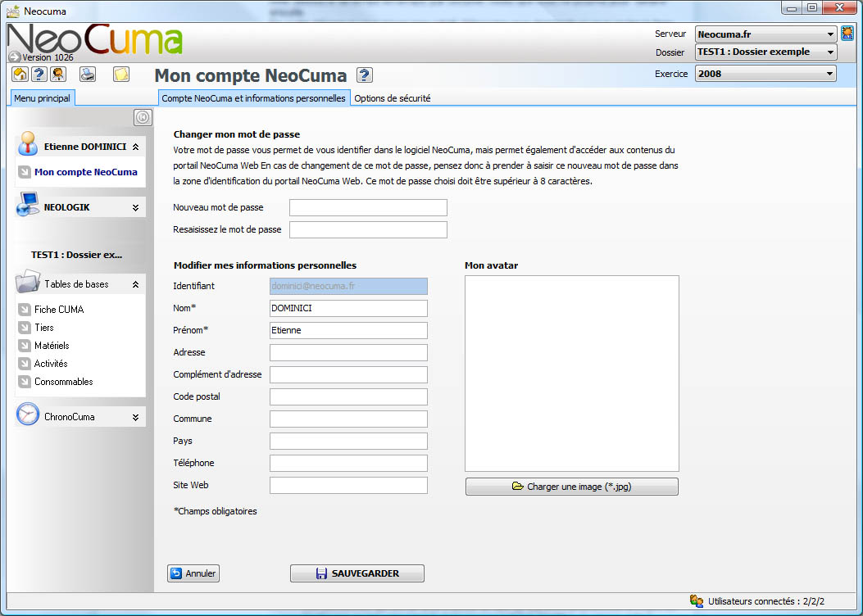
Task: Click connected users icon in status bar
Action: click(x=697, y=601)
